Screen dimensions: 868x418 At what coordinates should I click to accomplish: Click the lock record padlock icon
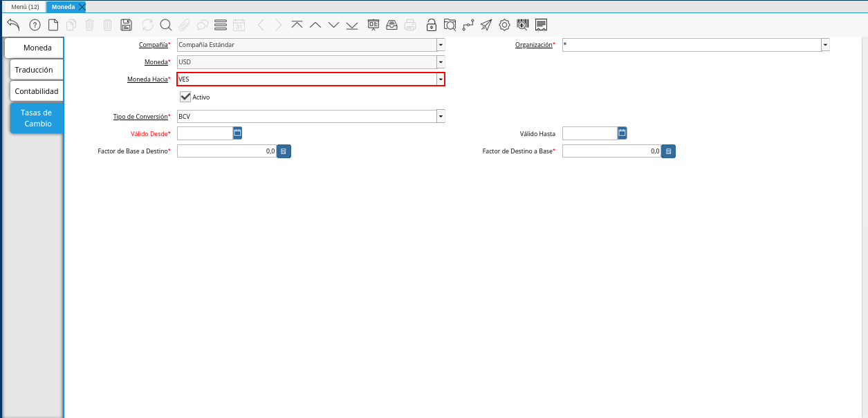pos(432,25)
